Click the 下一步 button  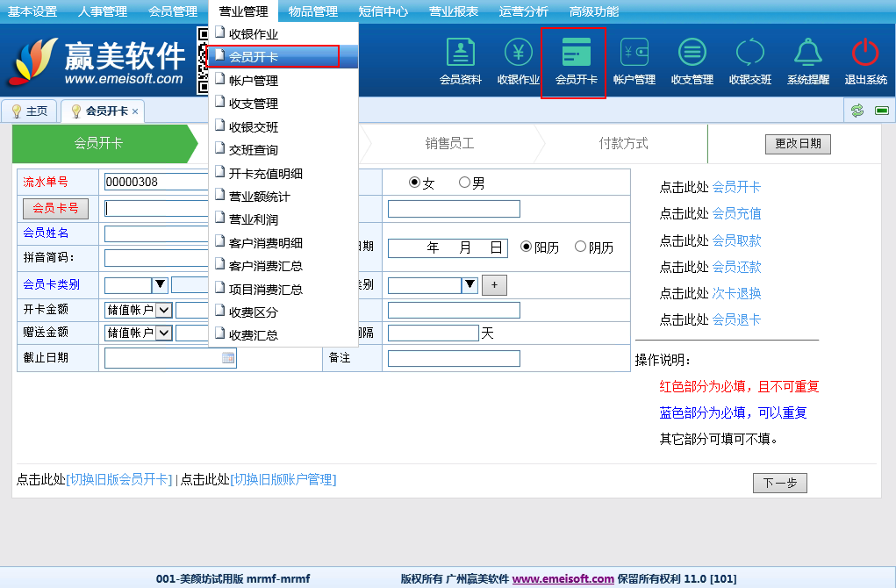pyautogui.click(x=779, y=483)
